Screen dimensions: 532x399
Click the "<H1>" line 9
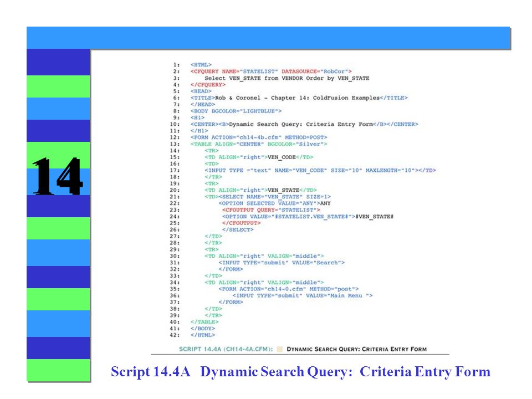point(197,117)
